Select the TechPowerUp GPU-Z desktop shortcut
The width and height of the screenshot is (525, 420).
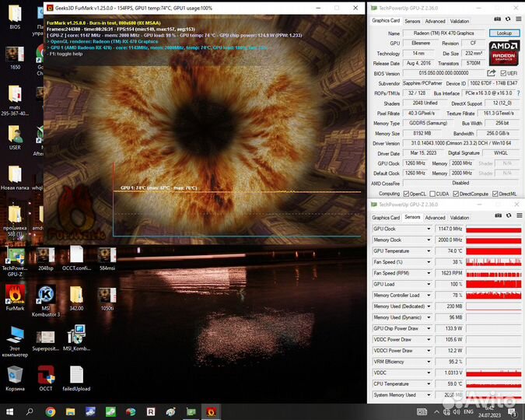pyautogui.click(x=15, y=262)
